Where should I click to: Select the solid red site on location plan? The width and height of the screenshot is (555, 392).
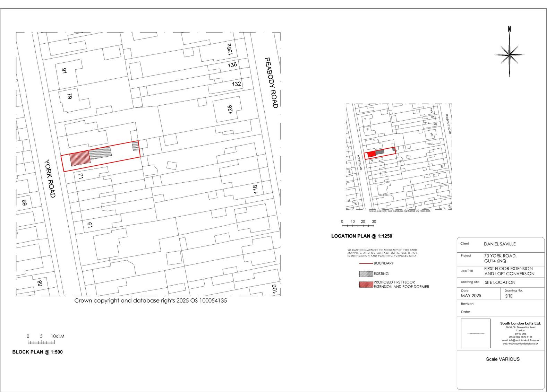pyautogui.click(x=371, y=154)
